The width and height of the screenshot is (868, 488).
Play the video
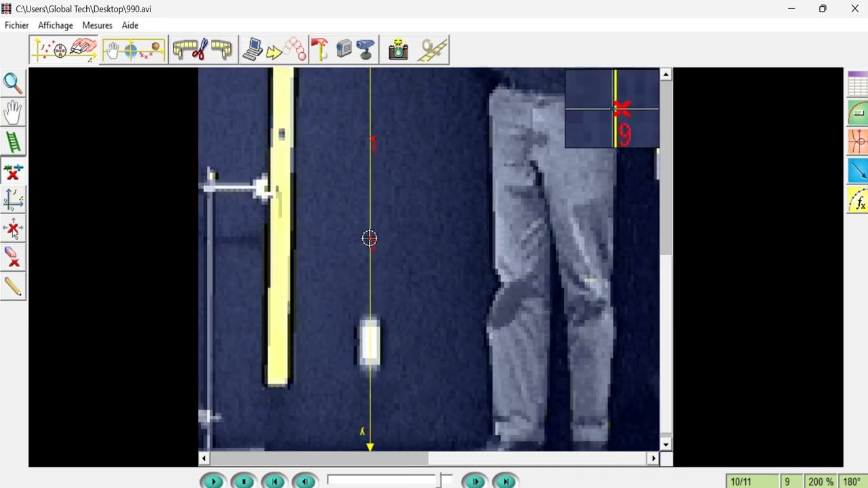click(213, 481)
